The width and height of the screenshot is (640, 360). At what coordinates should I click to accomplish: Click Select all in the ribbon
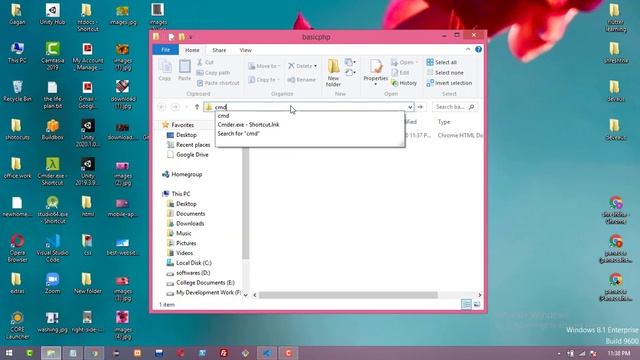point(441,62)
